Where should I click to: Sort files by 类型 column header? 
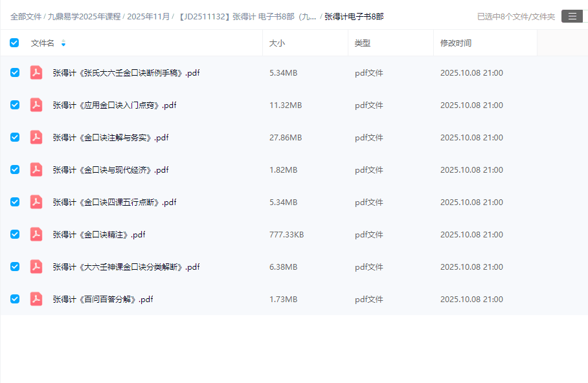pos(362,43)
